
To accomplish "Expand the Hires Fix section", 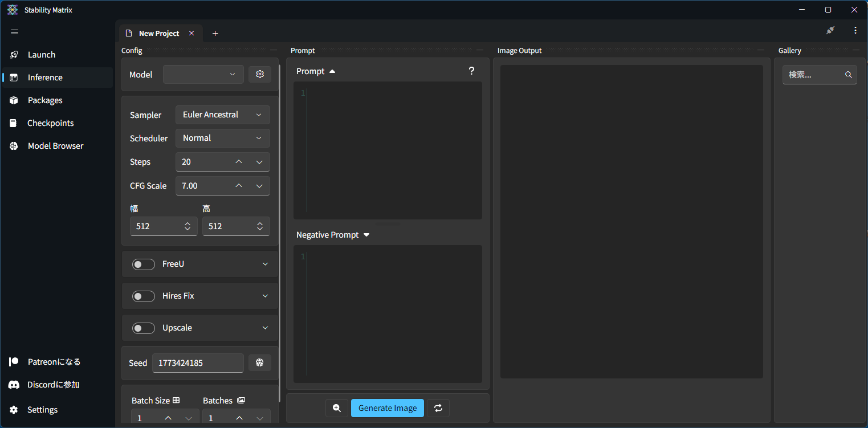I will [x=265, y=296].
